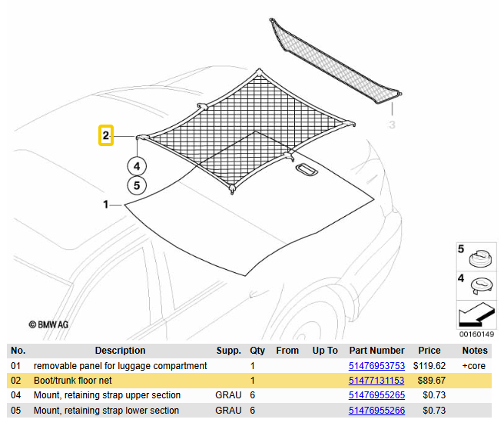504x426 pixels.
Task: Click the $89.67 price cell
Action: (432, 381)
